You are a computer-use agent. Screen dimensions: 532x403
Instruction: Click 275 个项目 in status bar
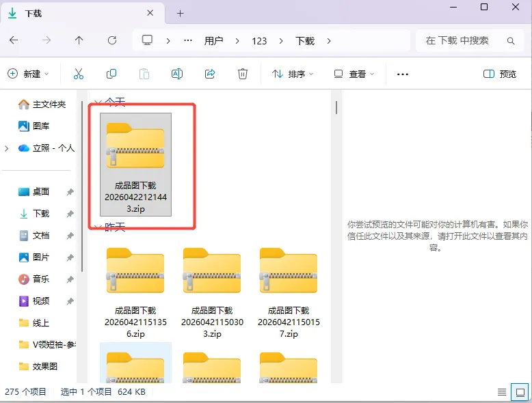click(x=25, y=392)
